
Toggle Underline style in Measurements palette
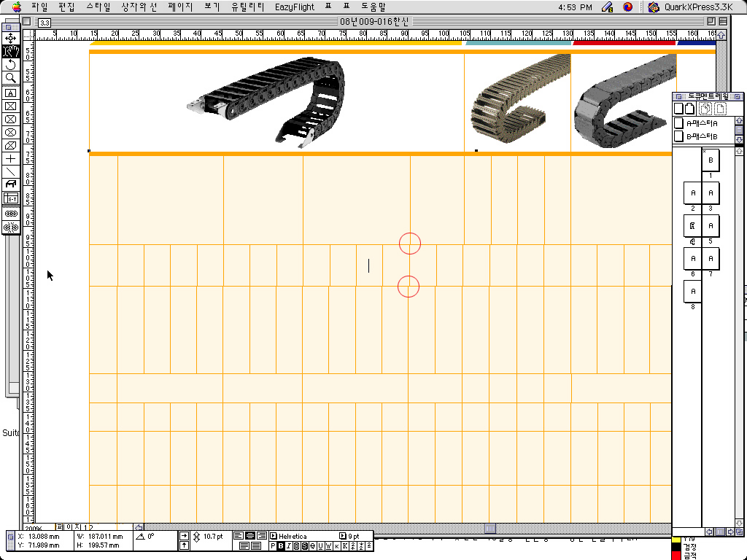(320, 546)
